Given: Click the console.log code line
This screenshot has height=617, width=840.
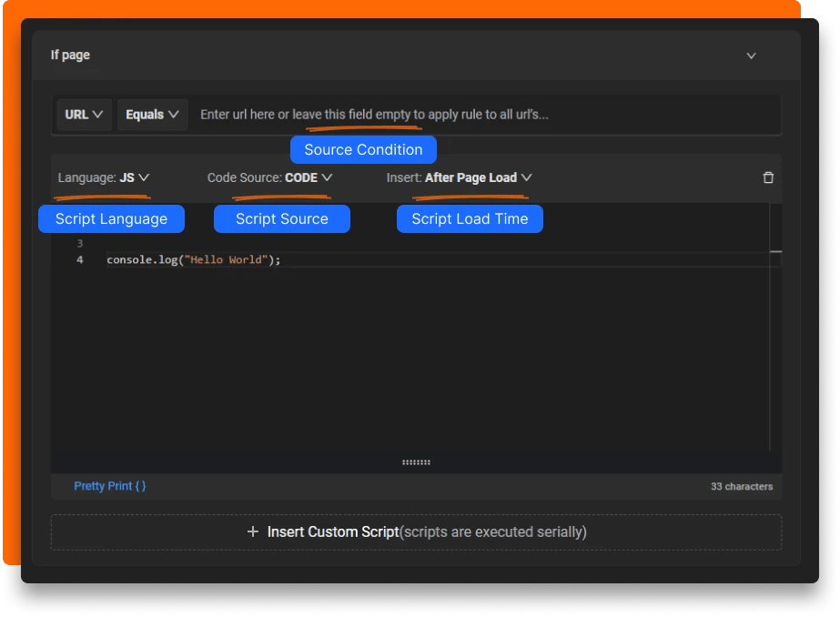Looking at the screenshot, I should [x=194, y=259].
